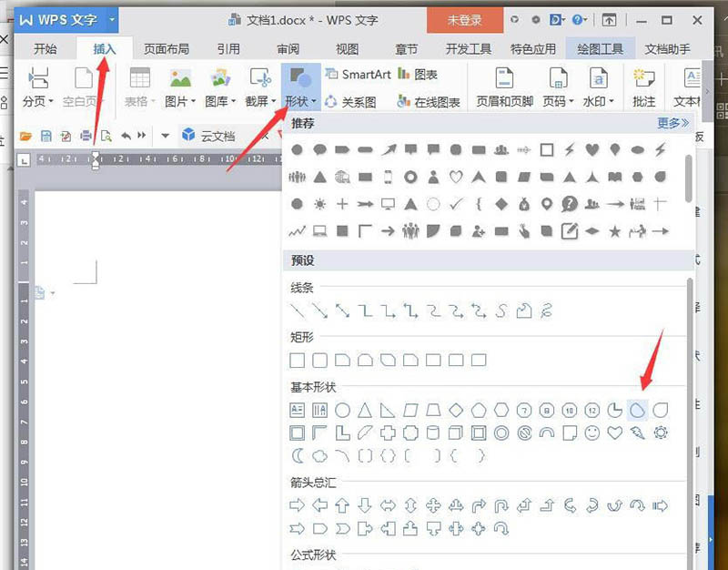This screenshot has height=570, width=728.
Task: Open the quick access toolbar customize arrow
Action: tap(165, 136)
